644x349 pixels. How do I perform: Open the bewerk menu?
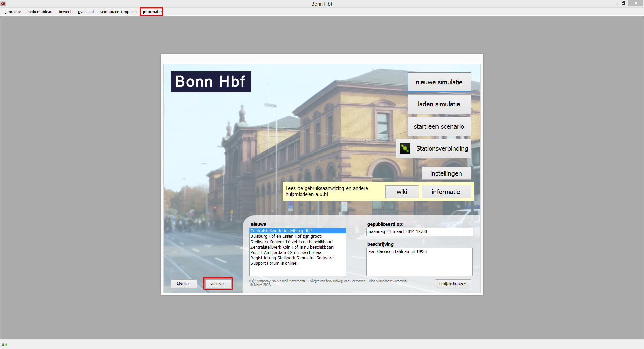65,12
